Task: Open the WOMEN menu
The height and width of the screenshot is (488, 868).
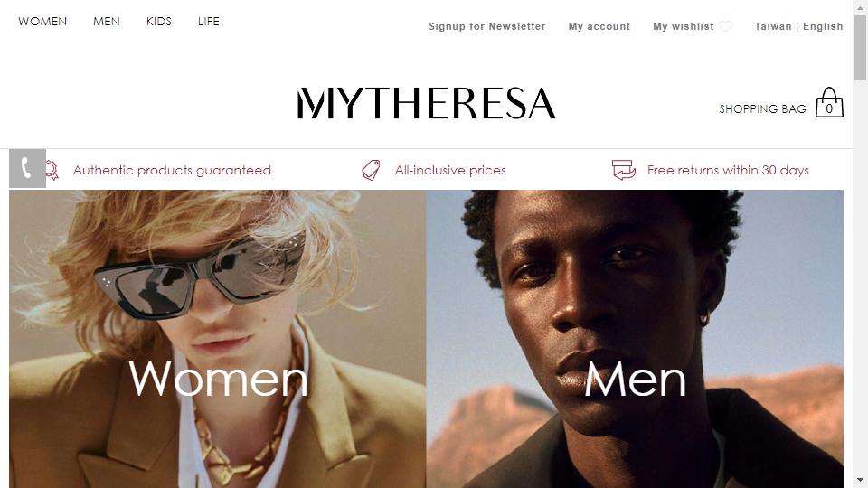Action: (42, 21)
